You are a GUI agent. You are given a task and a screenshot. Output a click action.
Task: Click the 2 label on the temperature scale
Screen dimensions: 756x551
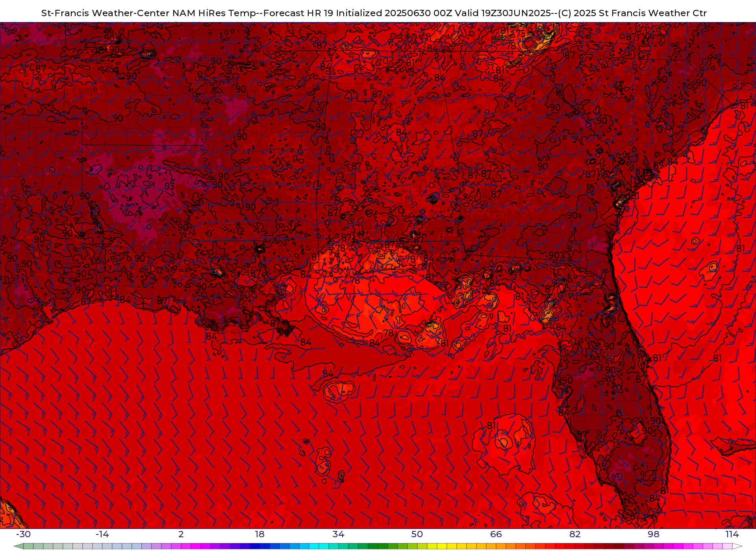coord(181,534)
